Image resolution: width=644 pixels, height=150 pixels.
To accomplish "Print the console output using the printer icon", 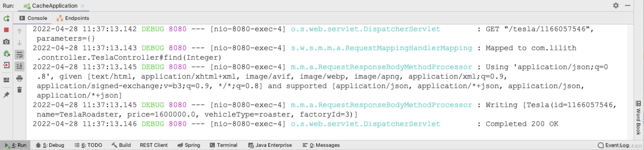I will 19,78.
